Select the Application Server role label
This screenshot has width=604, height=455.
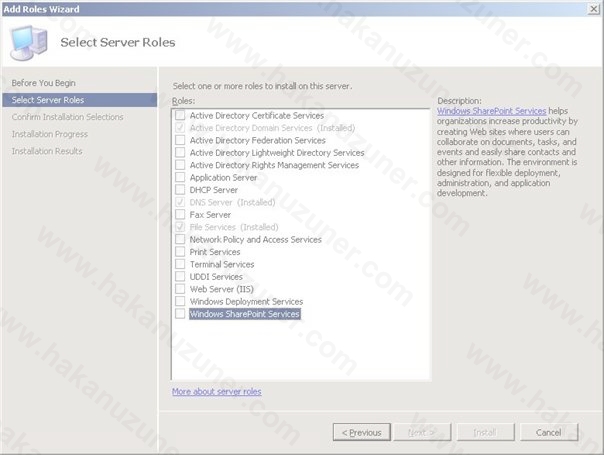point(223,178)
